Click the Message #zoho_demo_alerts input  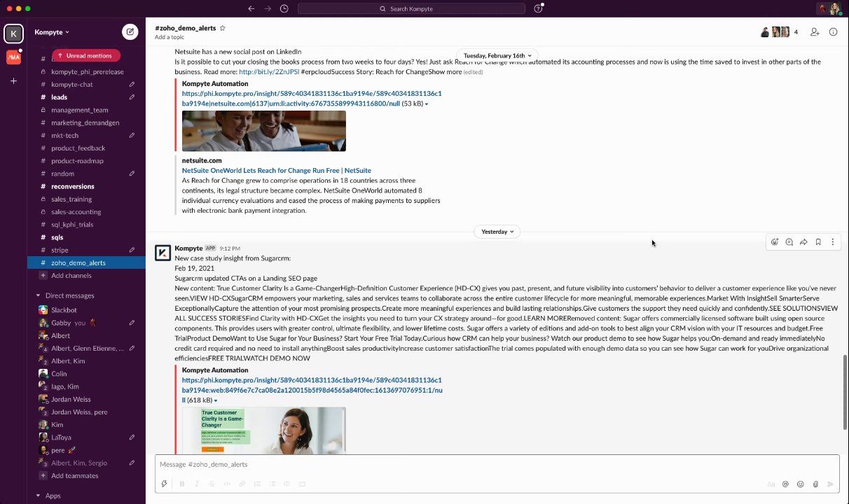(497, 464)
